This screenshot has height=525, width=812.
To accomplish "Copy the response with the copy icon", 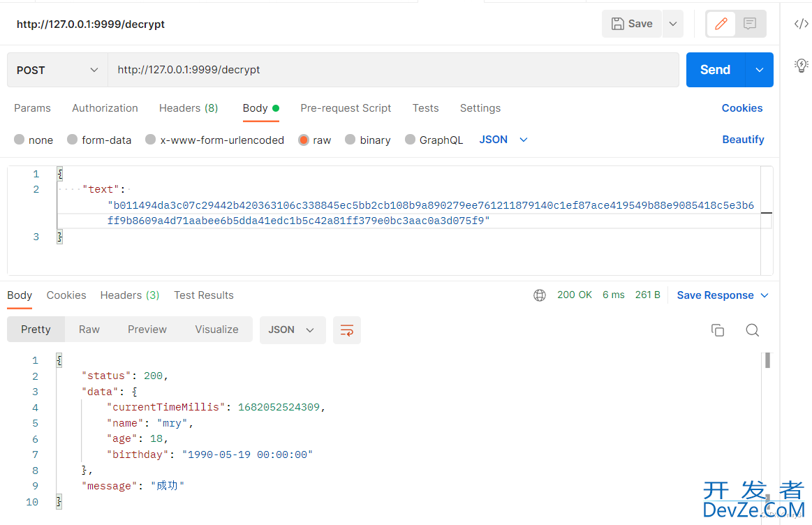I will 717,330.
